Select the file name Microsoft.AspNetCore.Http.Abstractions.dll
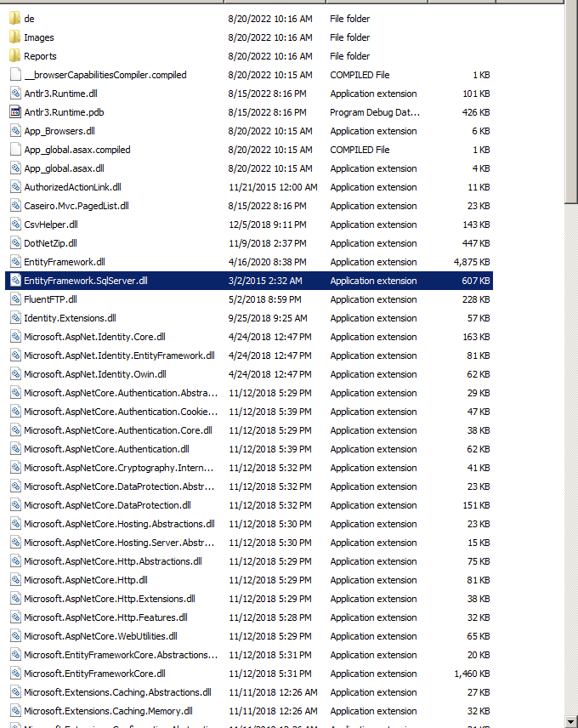 [x=113, y=561]
